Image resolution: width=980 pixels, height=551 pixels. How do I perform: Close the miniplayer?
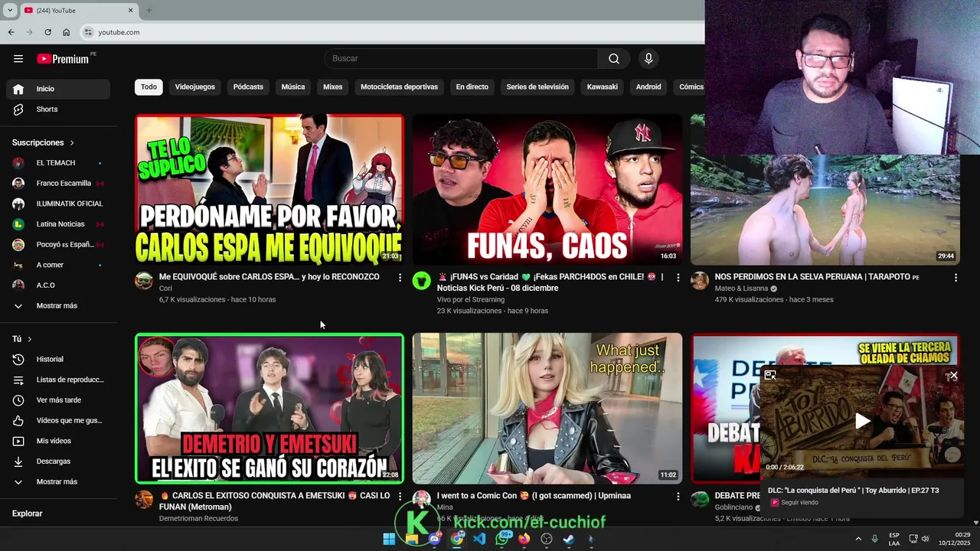coord(953,376)
